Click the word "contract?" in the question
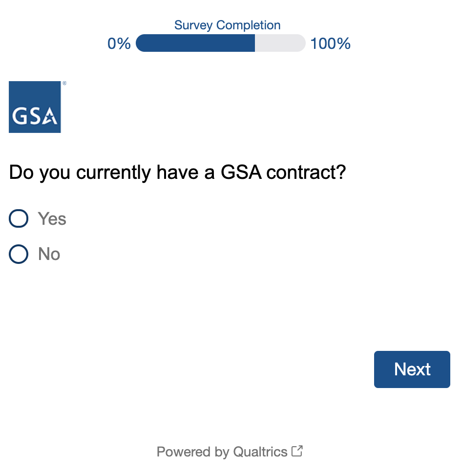Viewport: 462px width, 476px height. 307,173
